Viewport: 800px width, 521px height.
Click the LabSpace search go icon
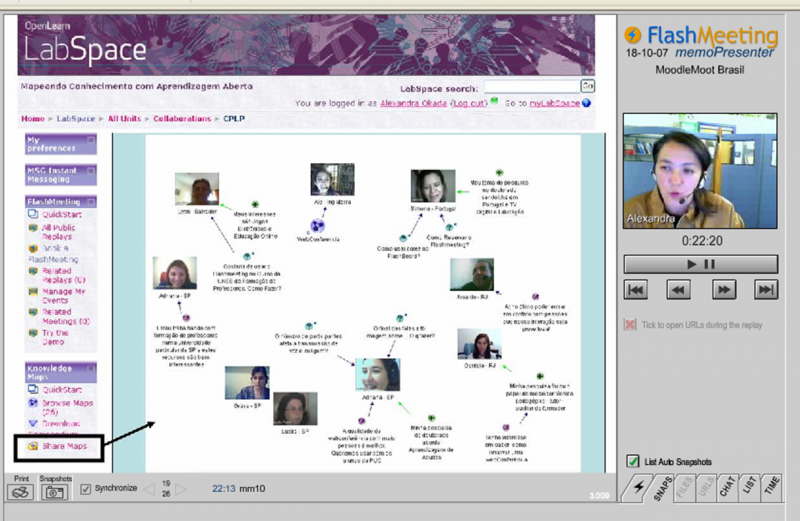pos(588,87)
